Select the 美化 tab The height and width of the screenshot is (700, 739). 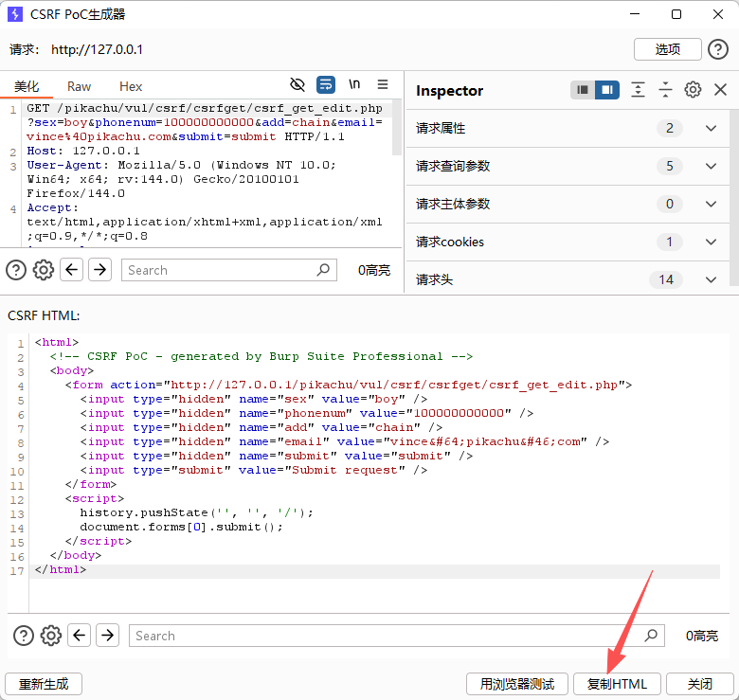coord(27,87)
